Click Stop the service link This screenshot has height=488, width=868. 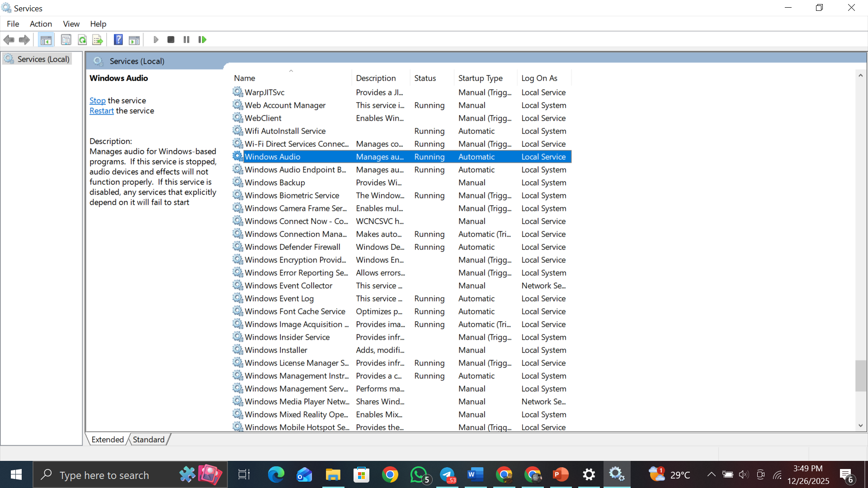pyautogui.click(x=98, y=100)
